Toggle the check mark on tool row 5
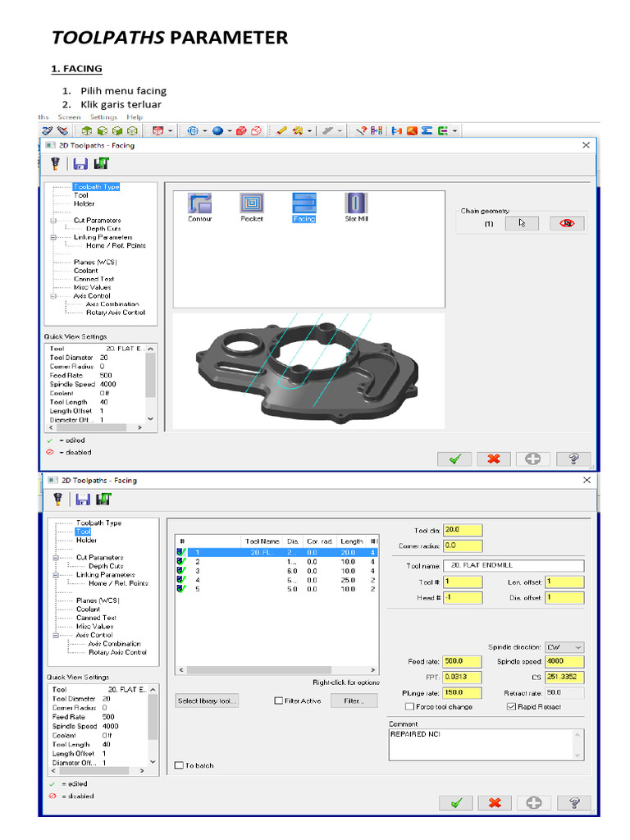Viewport: 630px width, 840px height. pos(181,589)
